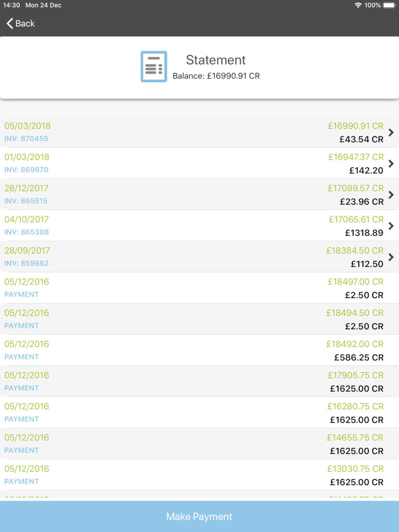
Task: Tap the date 05/03/2018
Action: tap(28, 126)
